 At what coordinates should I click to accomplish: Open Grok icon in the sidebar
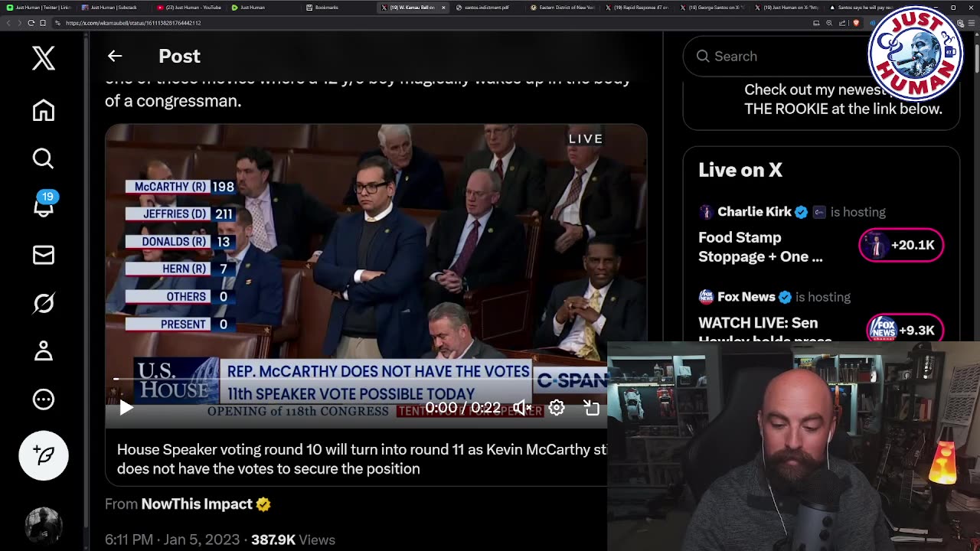(44, 303)
